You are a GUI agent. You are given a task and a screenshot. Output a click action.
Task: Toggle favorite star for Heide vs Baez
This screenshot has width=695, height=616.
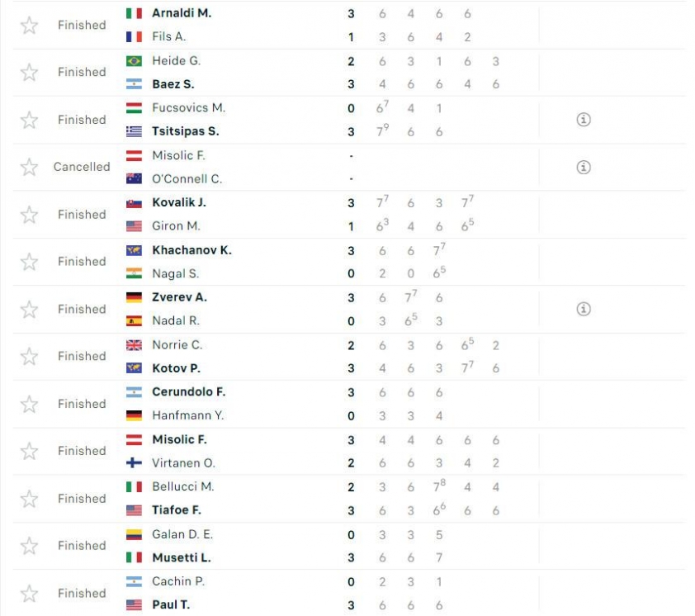(29, 73)
